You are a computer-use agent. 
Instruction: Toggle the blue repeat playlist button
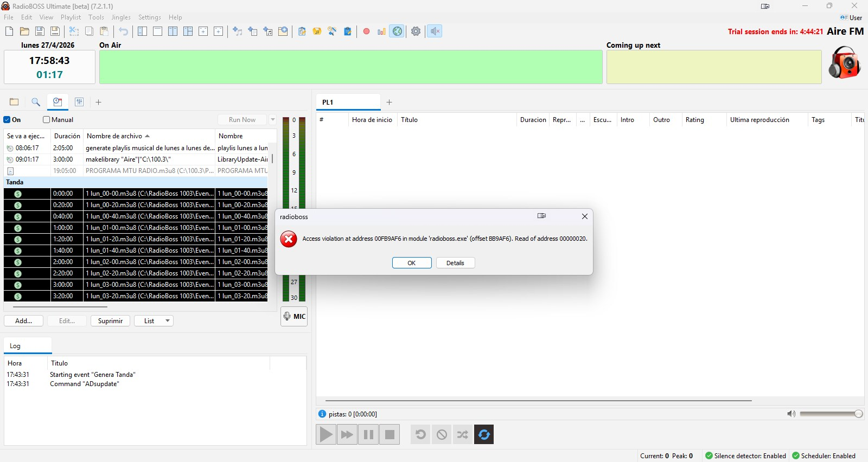point(484,434)
